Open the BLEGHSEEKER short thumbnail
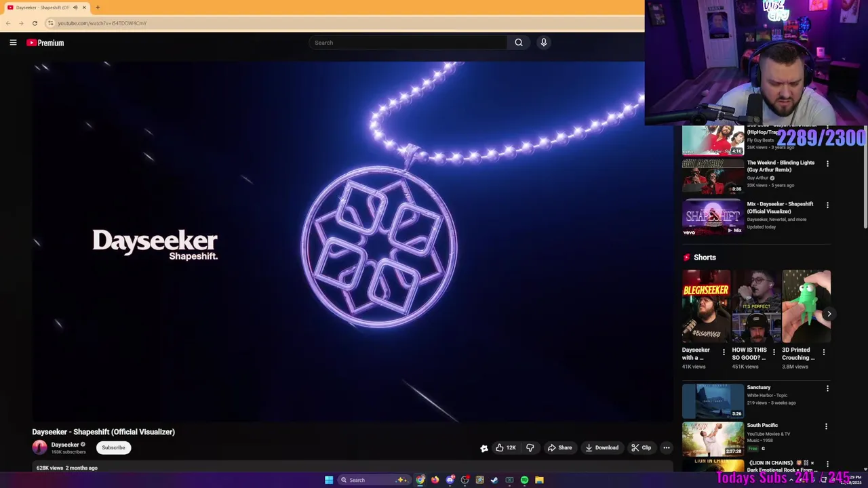Screen dimensions: 868x488 coord(706,306)
